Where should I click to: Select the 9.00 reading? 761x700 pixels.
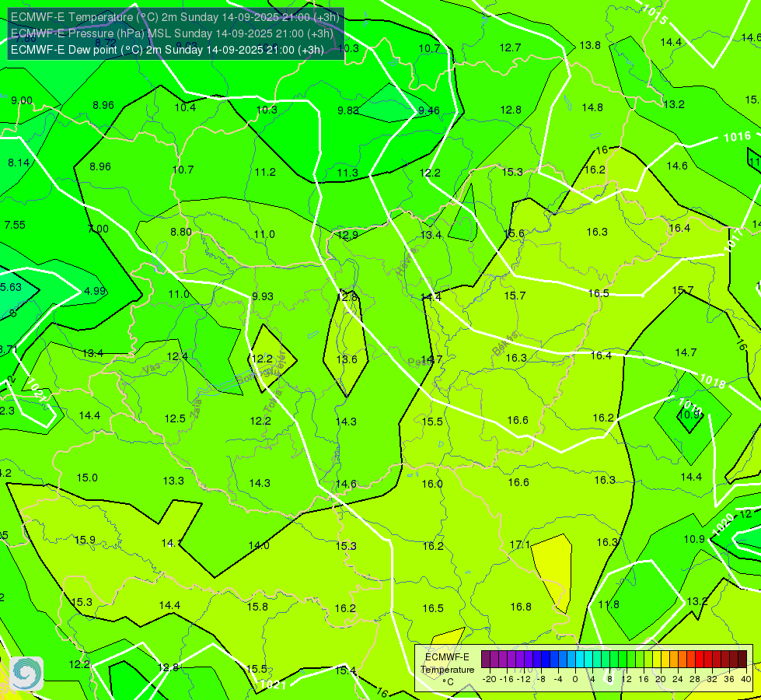click(x=22, y=100)
